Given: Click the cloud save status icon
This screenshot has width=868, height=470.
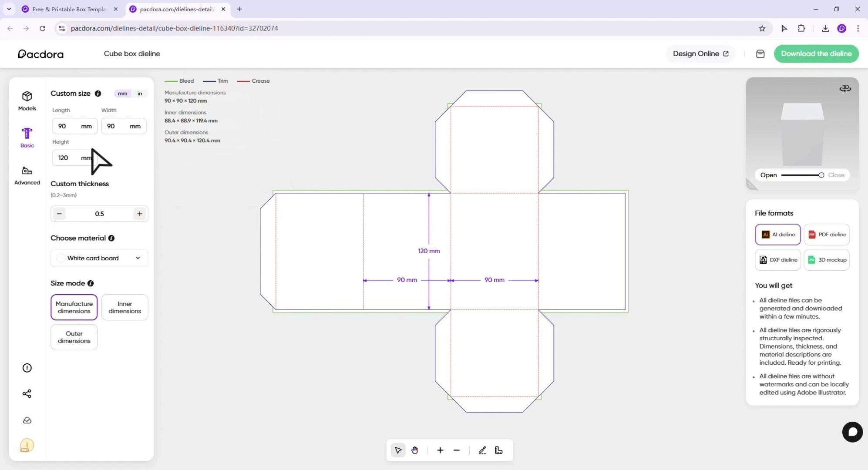Looking at the screenshot, I should pyautogui.click(x=27, y=420).
